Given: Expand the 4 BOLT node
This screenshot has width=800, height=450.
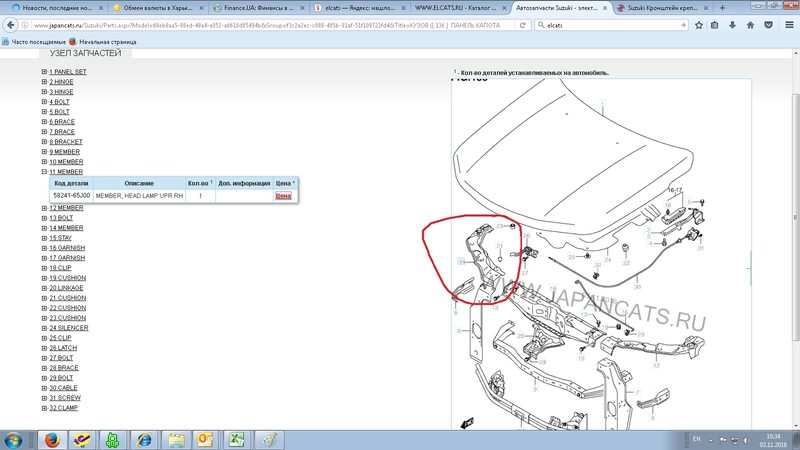Looking at the screenshot, I should click(x=44, y=102).
